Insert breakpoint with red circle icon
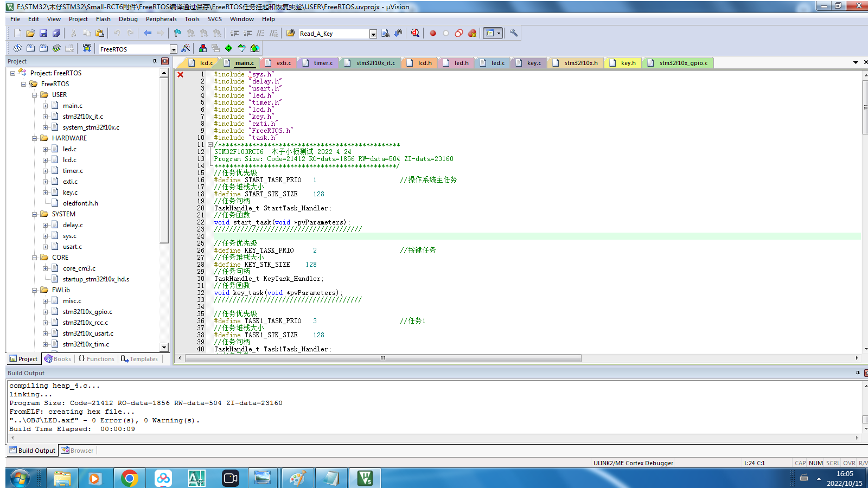 [x=433, y=33]
